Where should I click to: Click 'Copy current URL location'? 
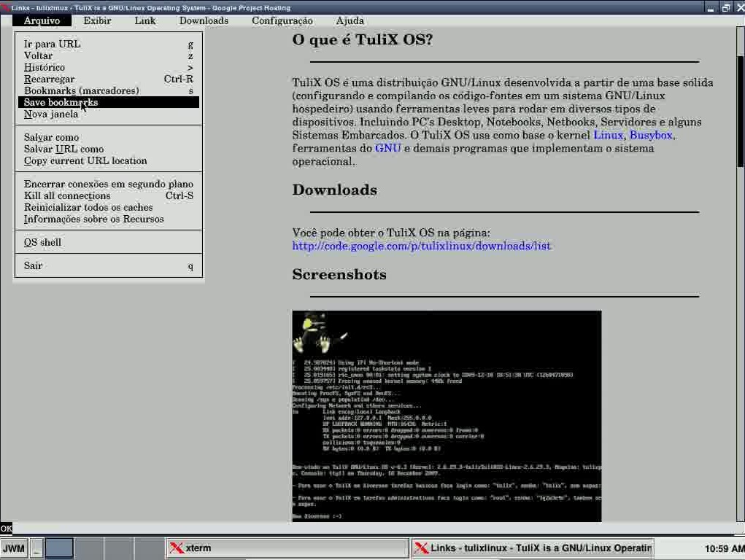108,160
